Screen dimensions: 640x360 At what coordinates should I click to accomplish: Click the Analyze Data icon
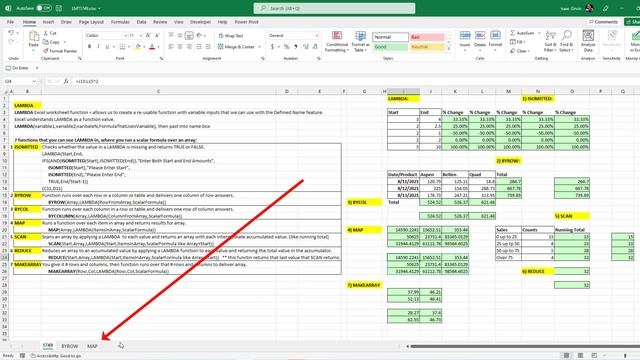click(588, 36)
